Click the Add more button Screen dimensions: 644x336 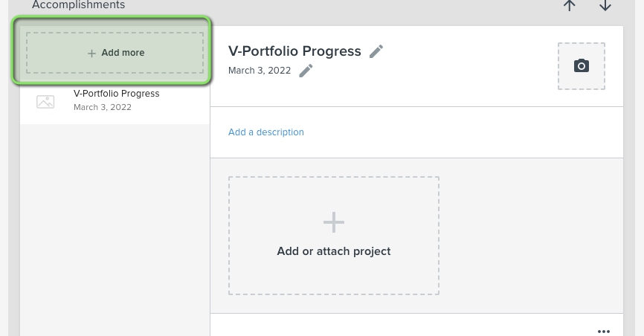point(115,53)
